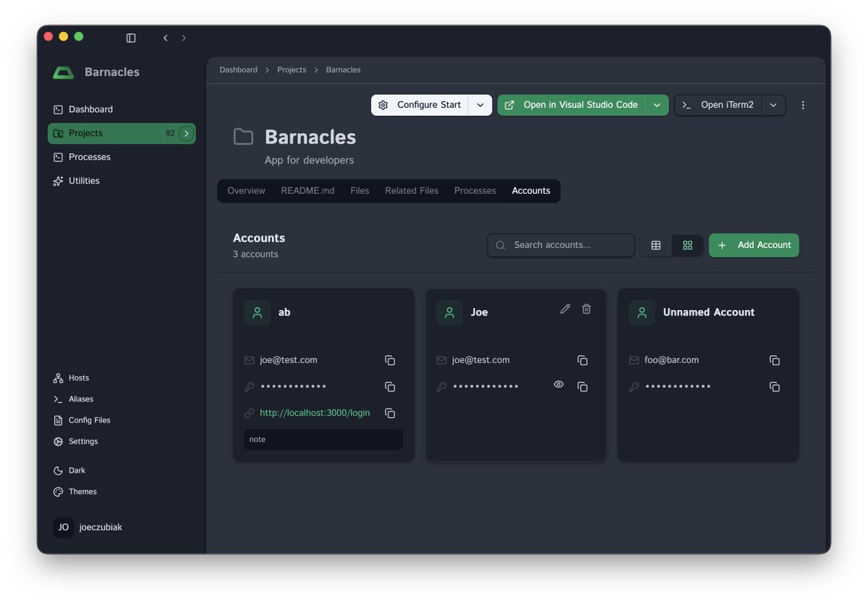The image size is (868, 603).
Task: Select the Accounts tab
Action: tap(531, 191)
